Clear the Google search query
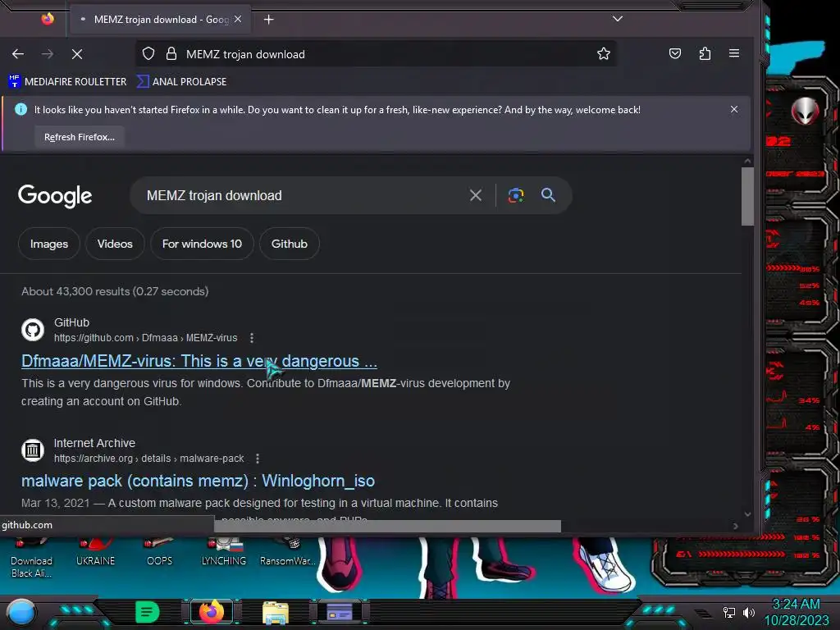Screen dimensions: 840x630 476,195
